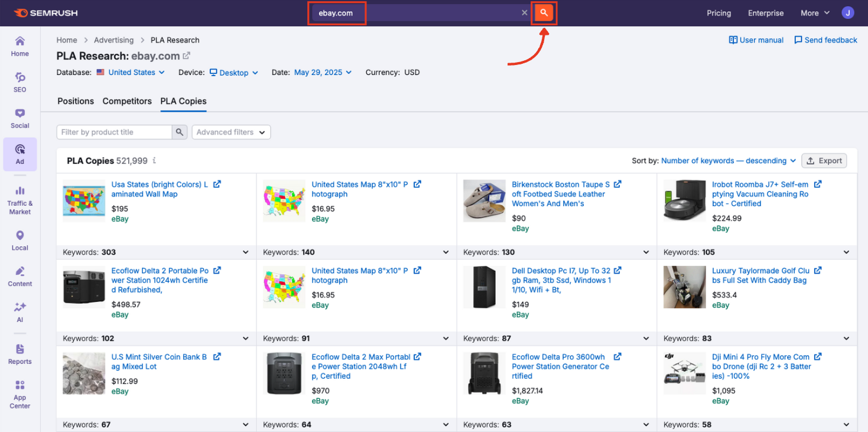Screen dimensions: 868x432
Task: Click the Export button
Action: (x=824, y=160)
